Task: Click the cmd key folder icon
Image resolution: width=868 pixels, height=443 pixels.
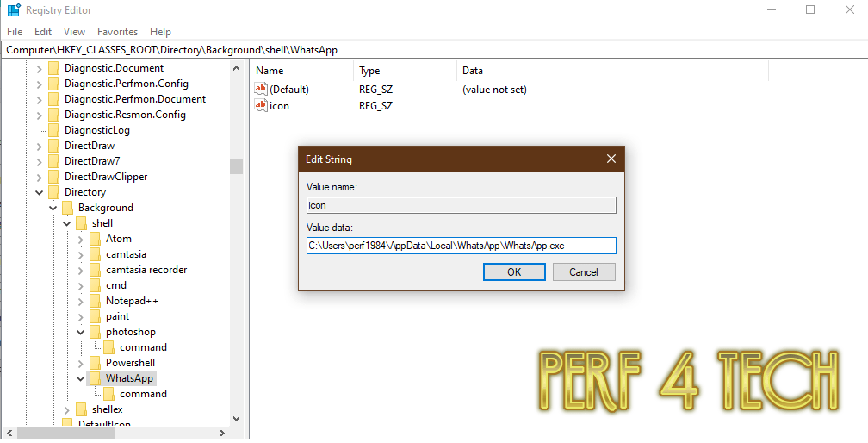Action: pos(96,285)
